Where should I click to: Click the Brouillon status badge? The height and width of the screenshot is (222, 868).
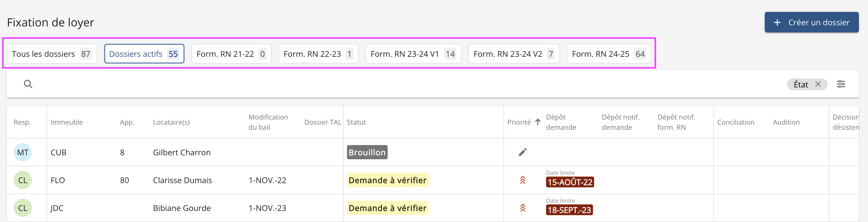click(x=367, y=152)
